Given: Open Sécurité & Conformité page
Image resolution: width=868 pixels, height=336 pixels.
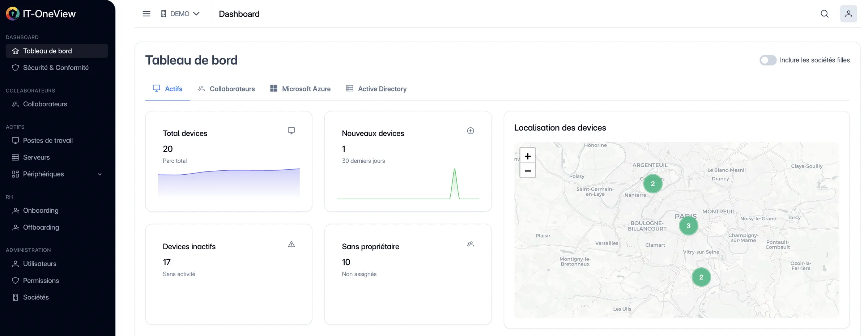Looking at the screenshot, I should [57, 68].
